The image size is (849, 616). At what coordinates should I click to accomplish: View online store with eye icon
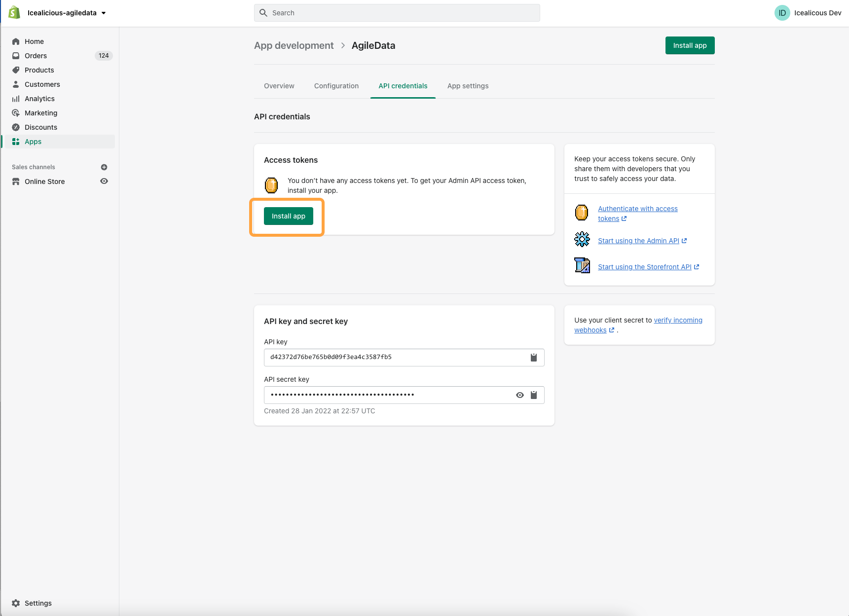pyautogui.click(x=104, y=181)
